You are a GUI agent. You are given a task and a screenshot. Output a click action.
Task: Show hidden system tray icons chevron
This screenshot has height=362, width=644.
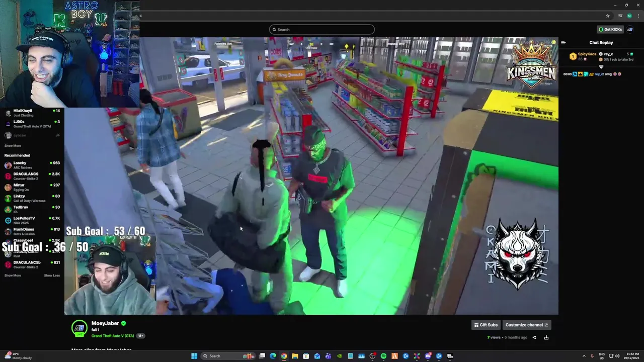[584, 356]
